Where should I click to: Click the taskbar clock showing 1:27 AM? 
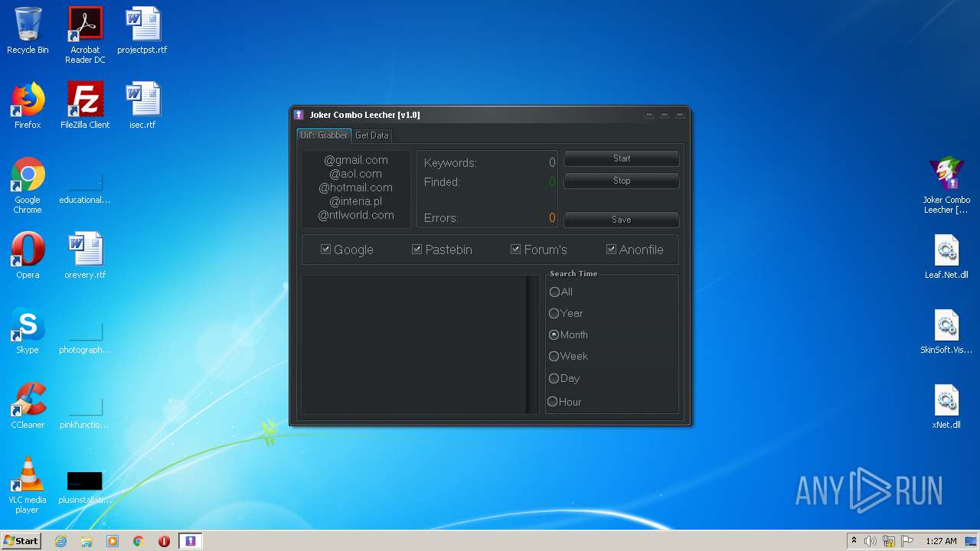[941, 541]
